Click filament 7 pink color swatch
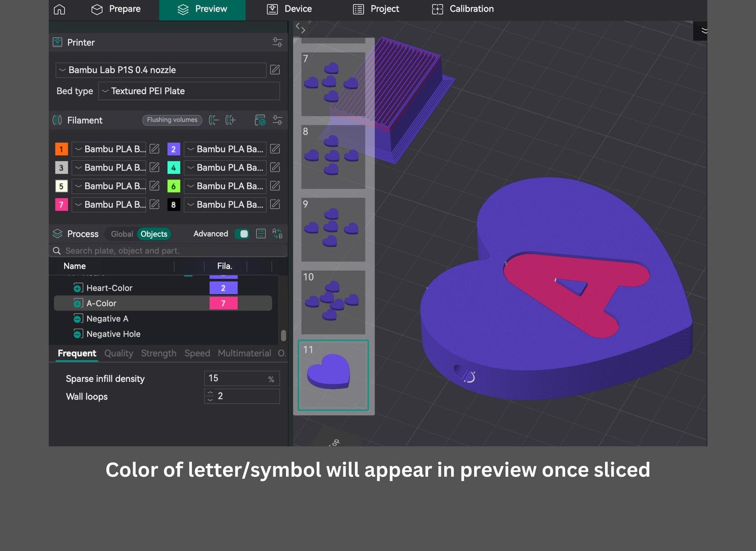The image size is (756, 551). pos(61,205)
